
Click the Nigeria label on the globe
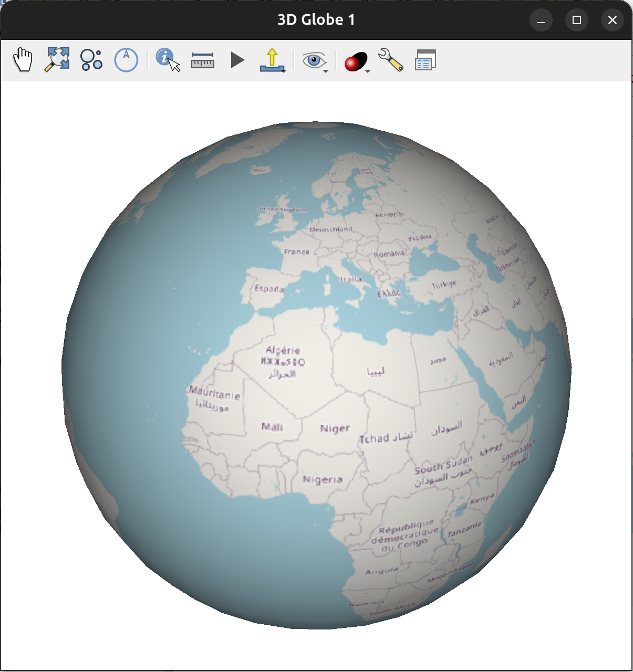click(x=323, y=479)
